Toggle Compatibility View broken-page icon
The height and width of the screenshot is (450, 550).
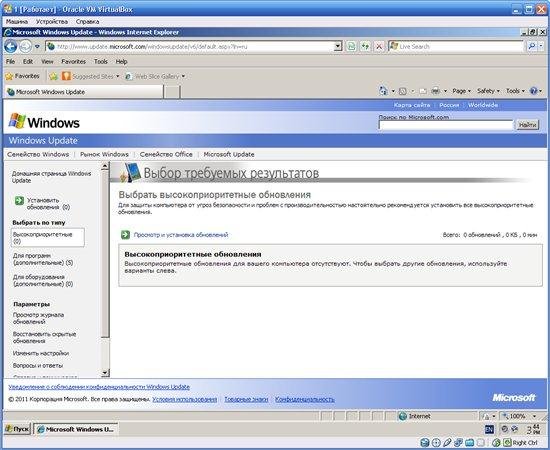[x=351, y=46]
